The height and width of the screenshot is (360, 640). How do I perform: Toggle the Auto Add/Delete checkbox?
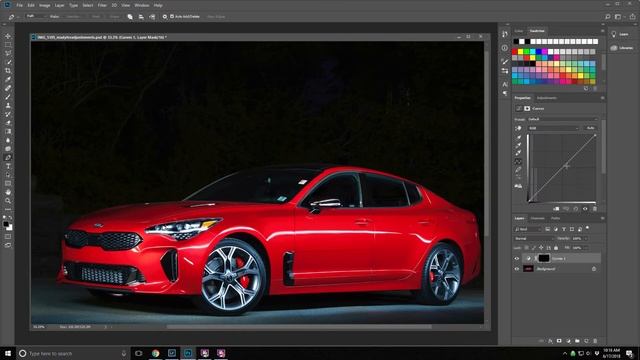172,17
